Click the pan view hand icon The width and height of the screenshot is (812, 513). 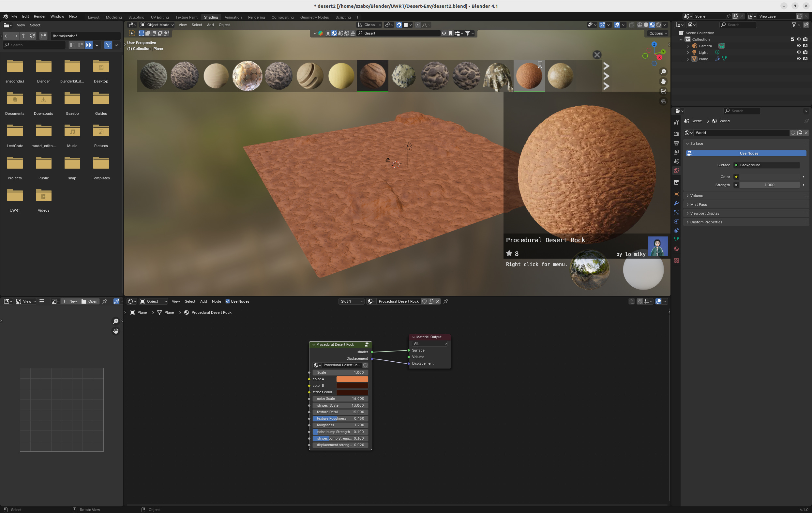[663, 82]
